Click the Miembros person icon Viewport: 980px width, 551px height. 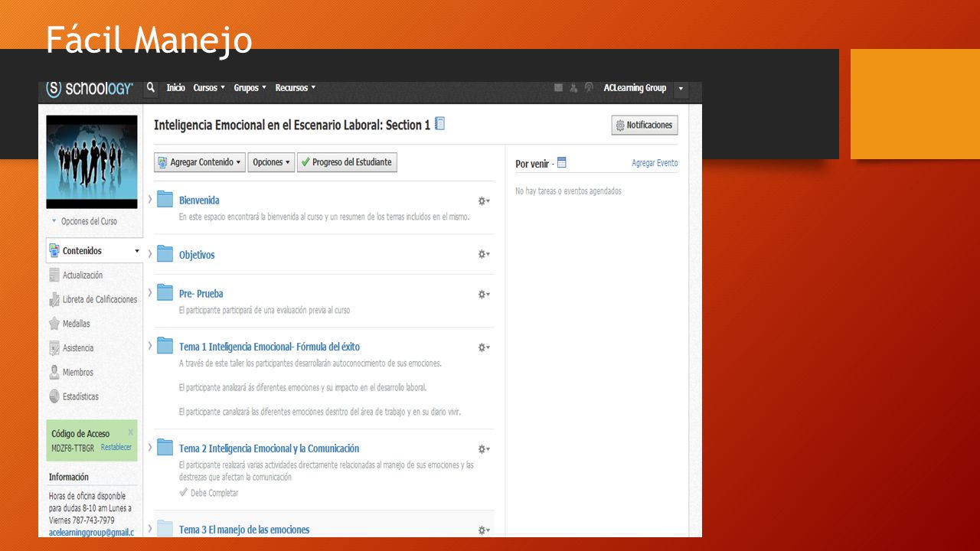[x=54, y=372]
